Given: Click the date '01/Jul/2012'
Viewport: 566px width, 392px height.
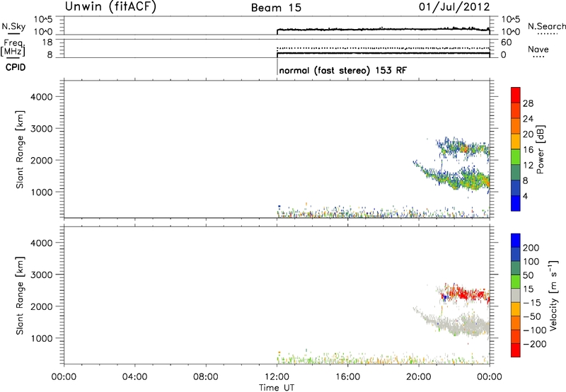Looking at the screenshot, I should point(454,7).
